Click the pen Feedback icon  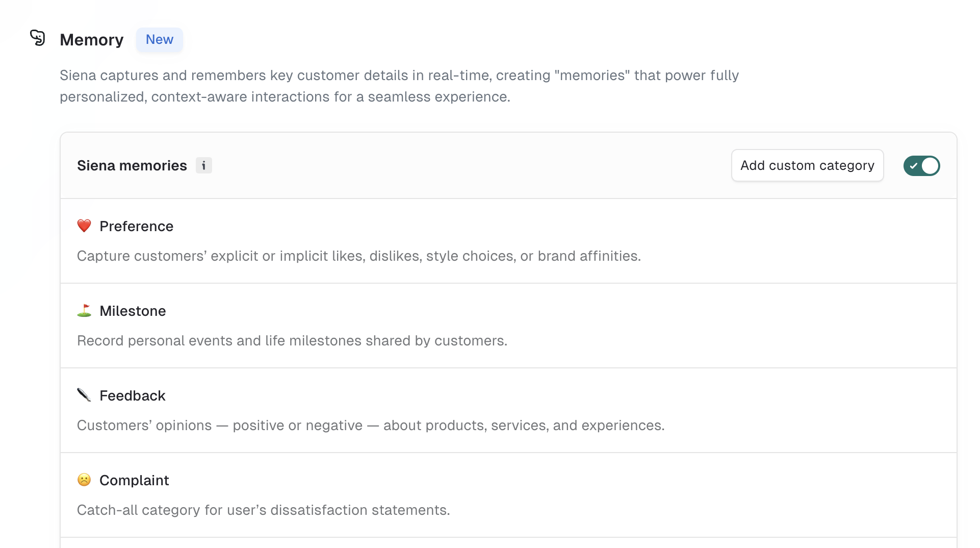[84, 395]
